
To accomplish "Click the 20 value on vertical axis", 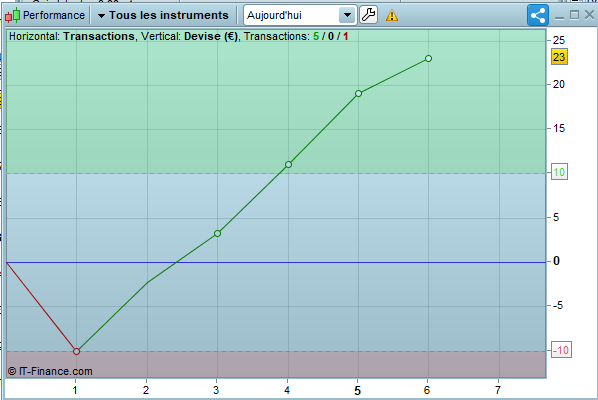I will 559,84.
